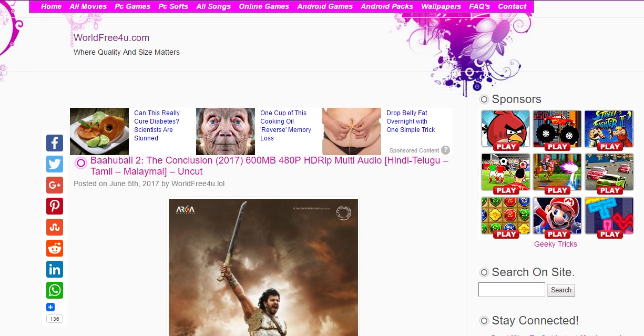The image size is (644, 336).
Task: Play the horse fighting sponsor game
Action: point(557,174)
